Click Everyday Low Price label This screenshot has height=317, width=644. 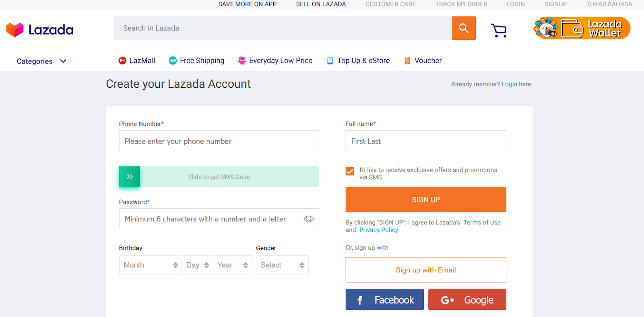(x=281, y=61)
